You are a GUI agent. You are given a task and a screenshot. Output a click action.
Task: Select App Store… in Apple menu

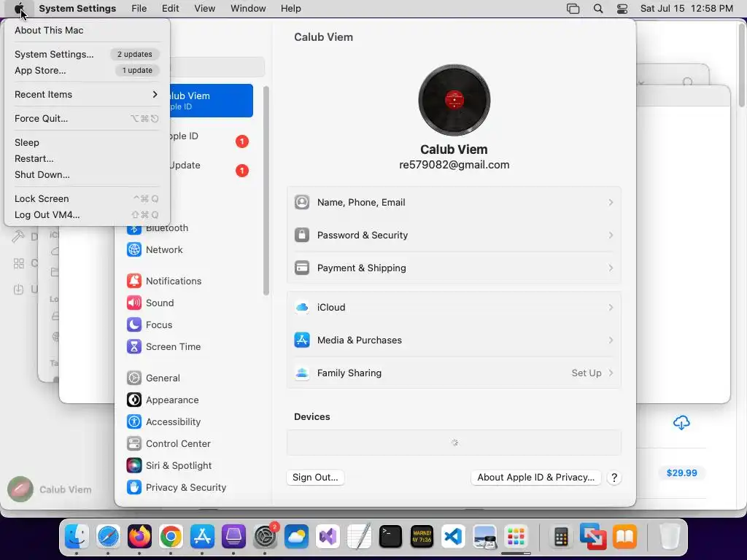tap(87, 71)
